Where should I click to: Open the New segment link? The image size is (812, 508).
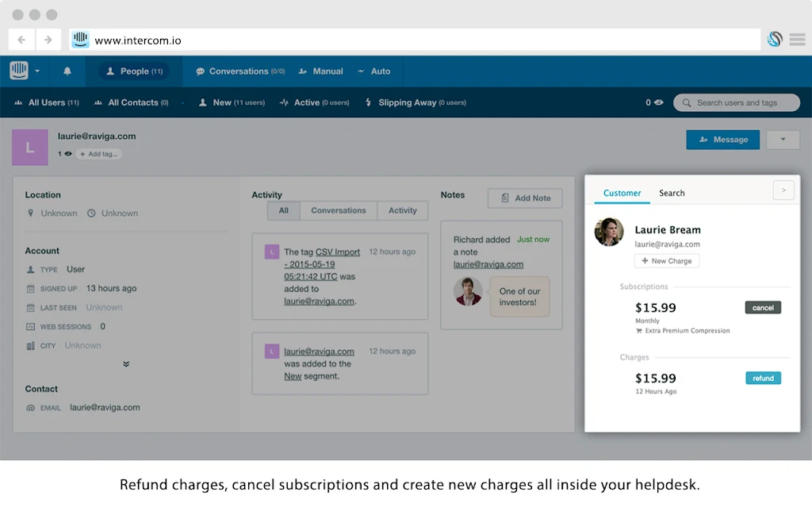coord(293,376)
